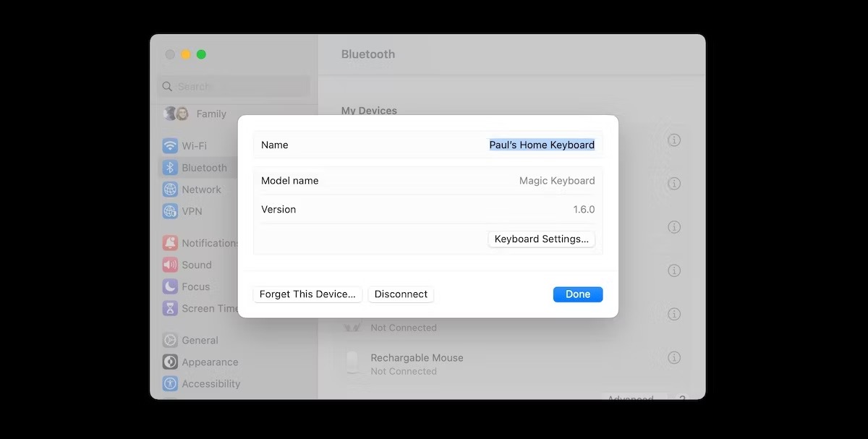Click the Rechargable Mouse device icon

(353, 363)
